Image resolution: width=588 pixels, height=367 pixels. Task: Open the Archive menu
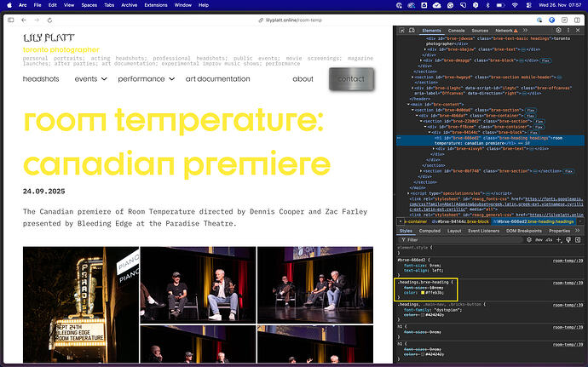(x=129, y=5)
